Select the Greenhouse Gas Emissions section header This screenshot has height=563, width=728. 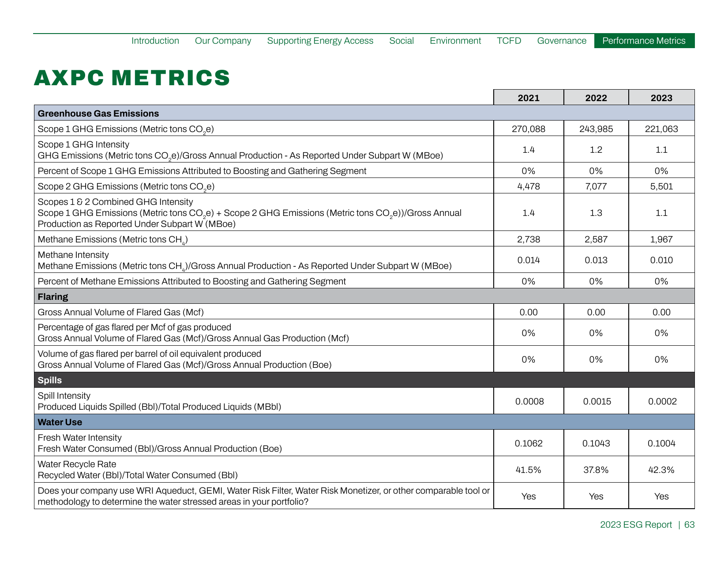point(364,113)
